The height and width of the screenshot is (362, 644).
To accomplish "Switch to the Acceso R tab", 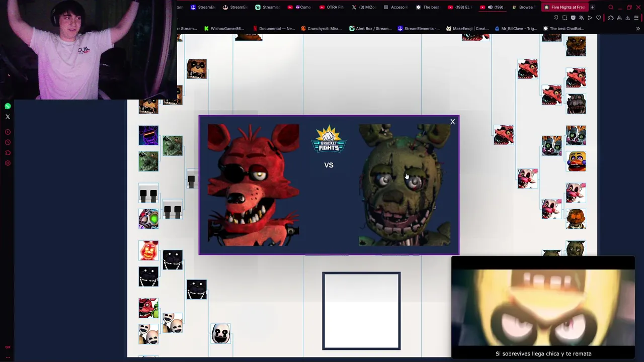I will click(x=395, y=7).
